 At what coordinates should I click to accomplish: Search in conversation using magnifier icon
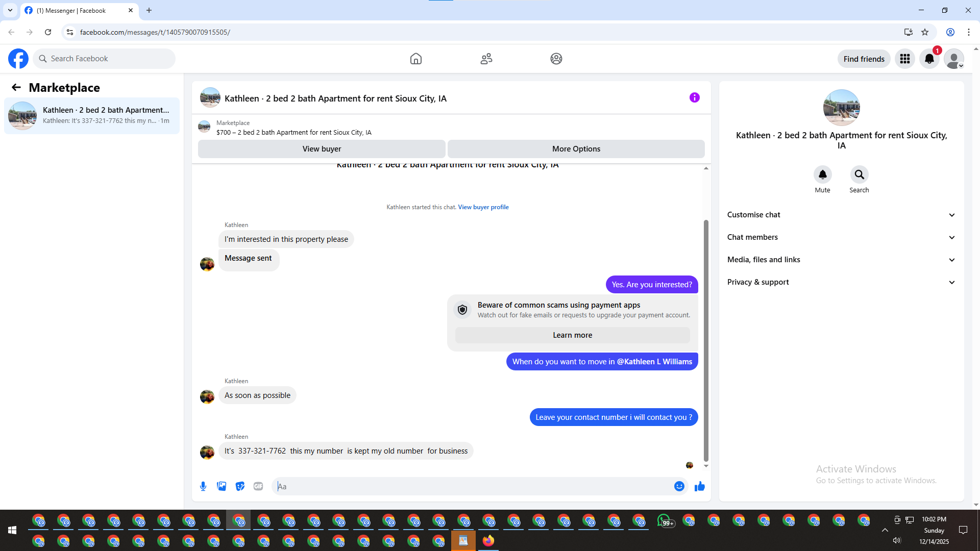coord(859,174)
